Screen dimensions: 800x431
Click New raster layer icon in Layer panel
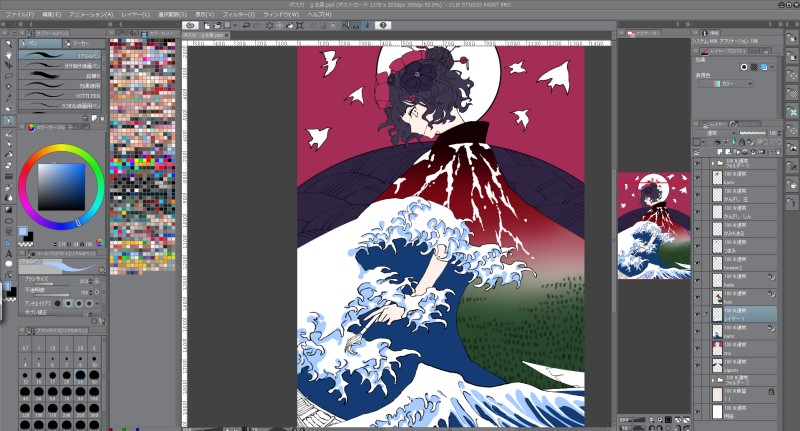point(720,152)
